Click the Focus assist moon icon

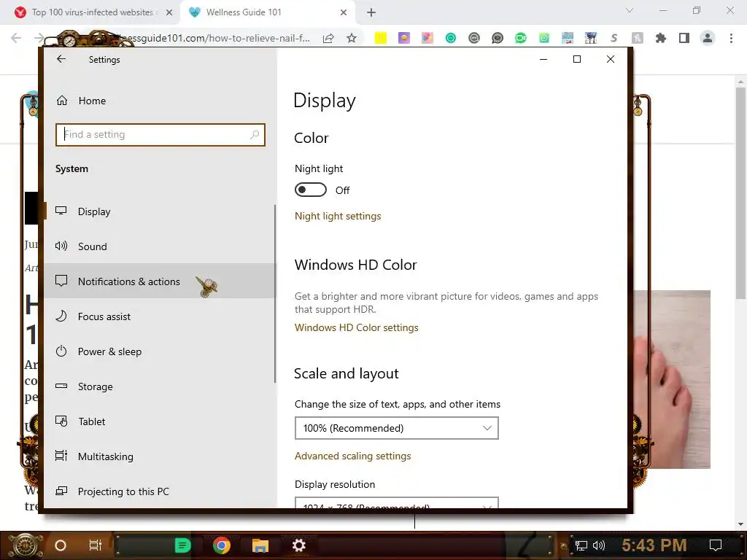coord(61,316)
